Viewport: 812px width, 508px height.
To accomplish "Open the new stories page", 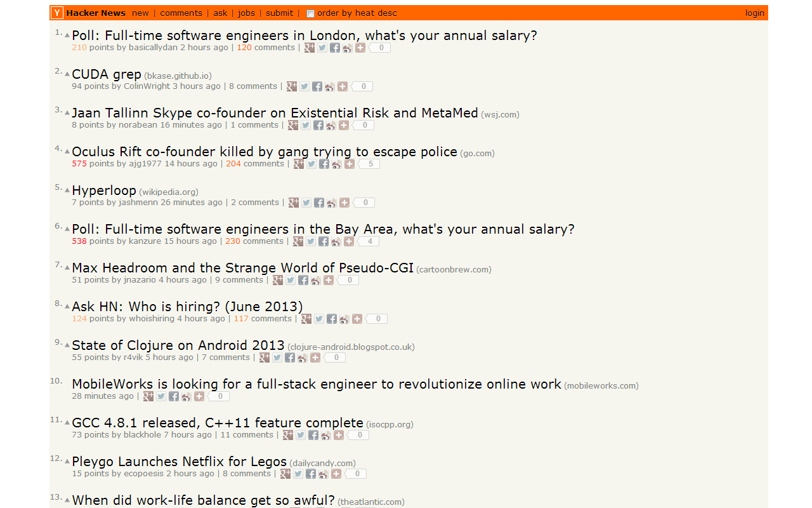I will tap(140, 13).
